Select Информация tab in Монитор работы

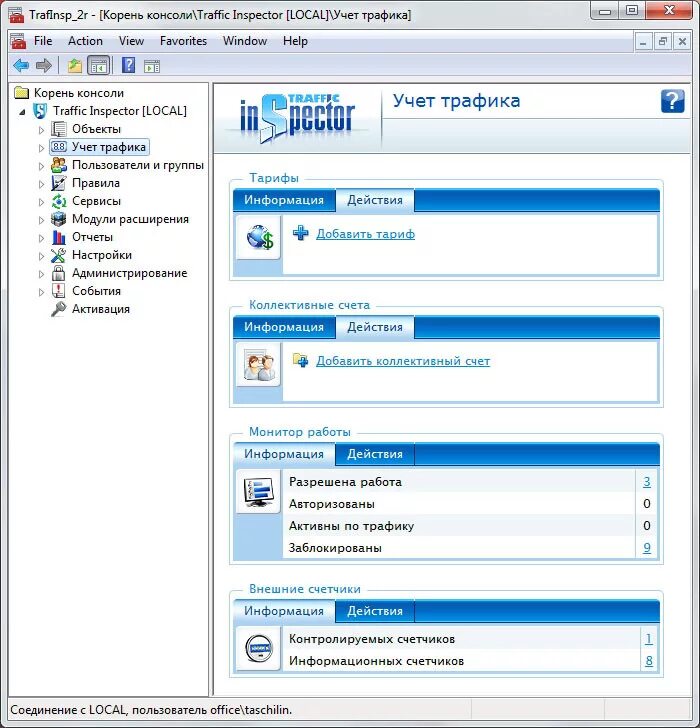284,454
